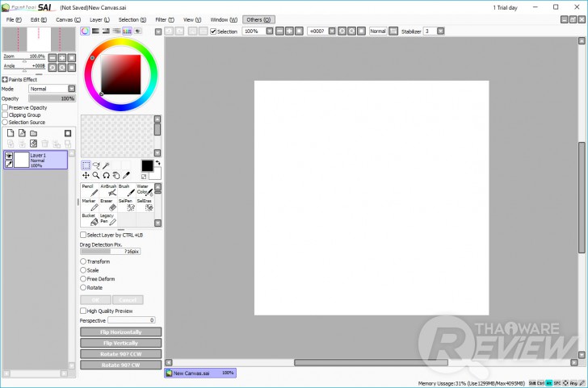
Task: Switch to the New Canvas.sai document tab
Action: click(x=200, y=373)
